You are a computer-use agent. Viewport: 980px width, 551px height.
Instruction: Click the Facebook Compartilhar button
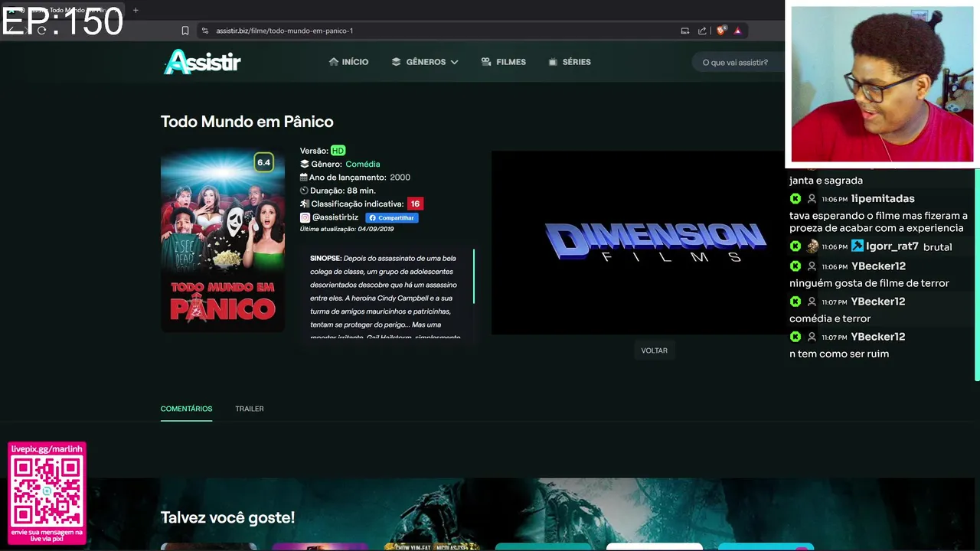coord(392,217)
